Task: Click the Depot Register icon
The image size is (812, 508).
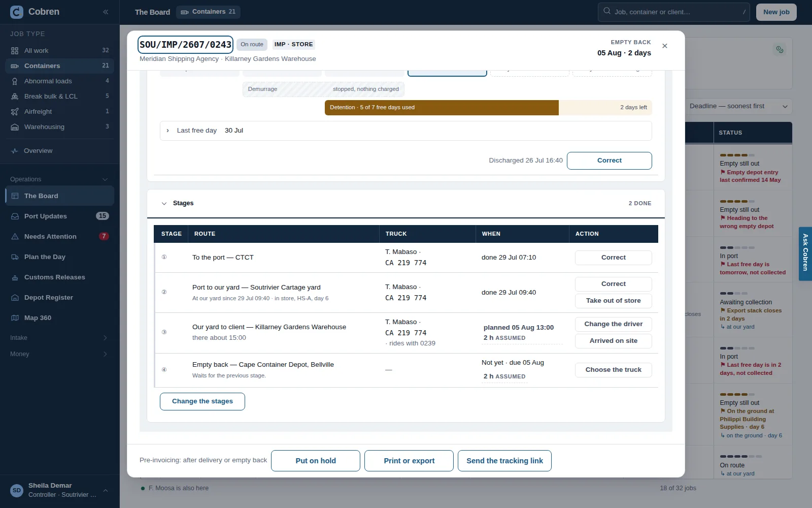Action: tap(15, 298)
